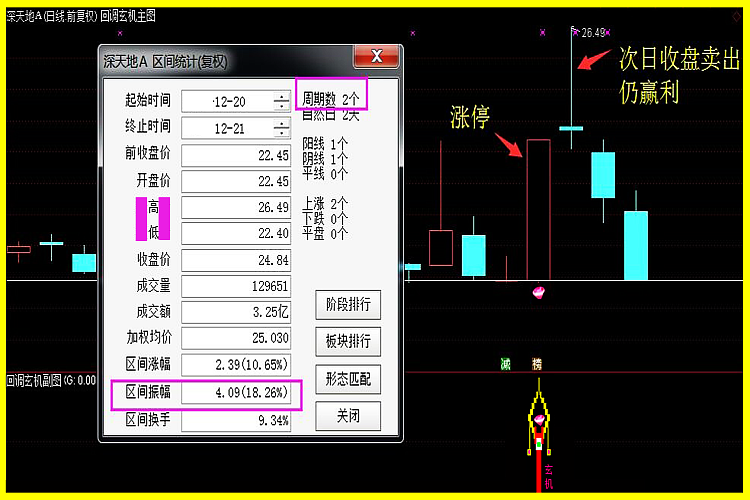
Task: Click the red arrow pointing to 涨停 candle
Action: 509,145
